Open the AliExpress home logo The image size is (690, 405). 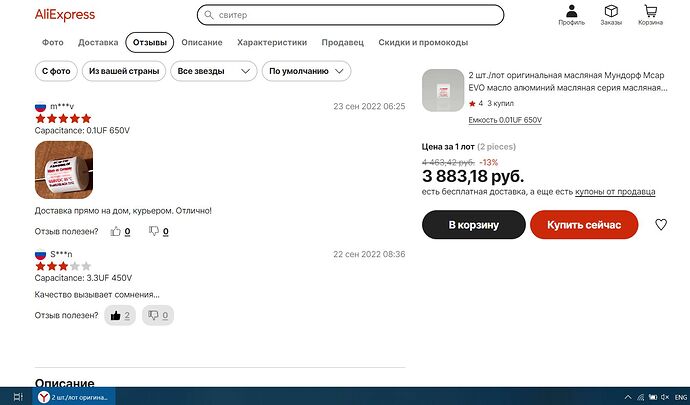[65, 15]
